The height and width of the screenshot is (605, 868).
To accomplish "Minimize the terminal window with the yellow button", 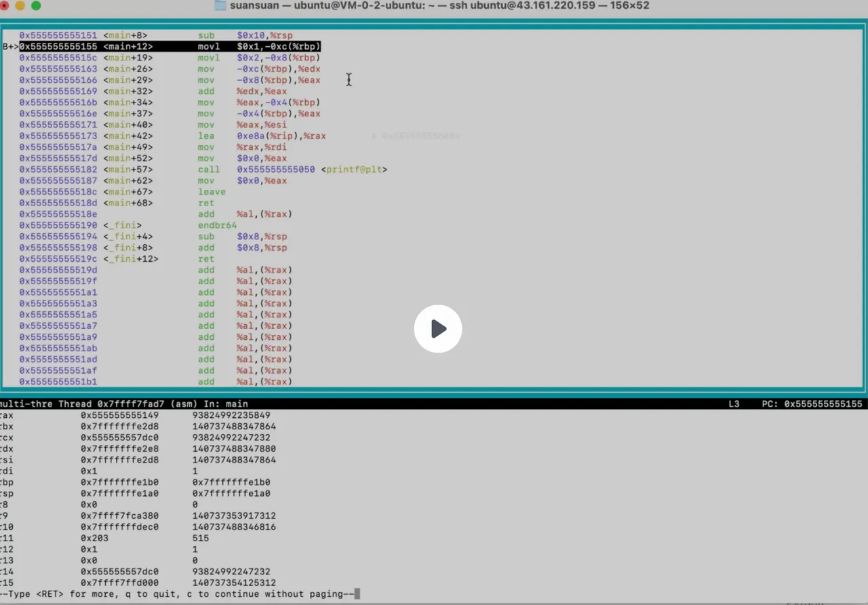I will [x=20, y=5].
